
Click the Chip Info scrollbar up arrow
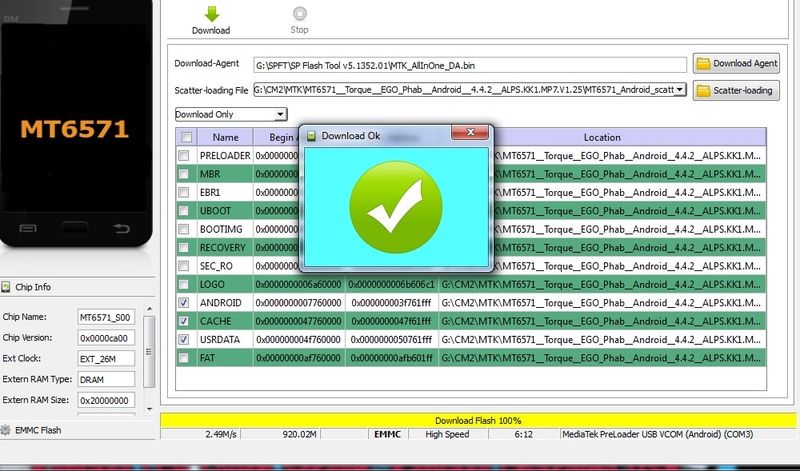(x=149, y=309)
